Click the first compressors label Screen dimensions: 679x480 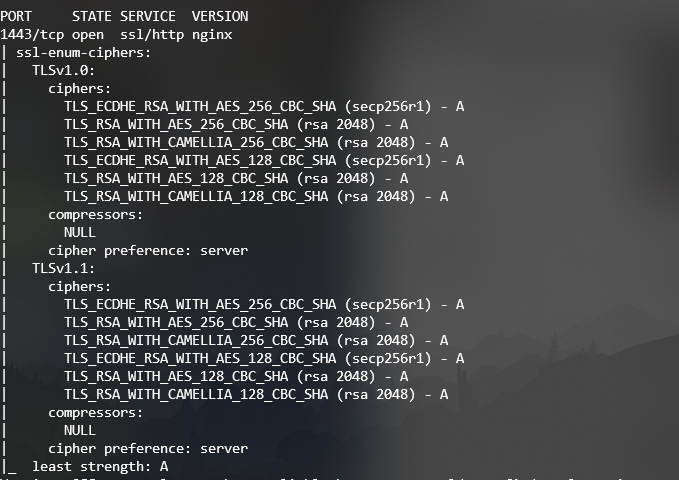click(95, 215)
